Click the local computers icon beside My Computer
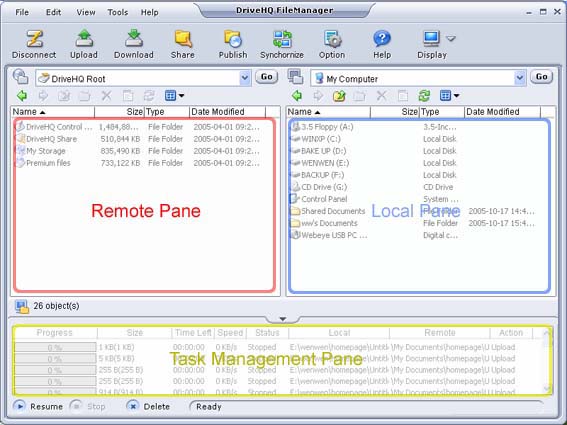Image resolution: width=567 pixels, height=425 pixels. tap(295, 77)
